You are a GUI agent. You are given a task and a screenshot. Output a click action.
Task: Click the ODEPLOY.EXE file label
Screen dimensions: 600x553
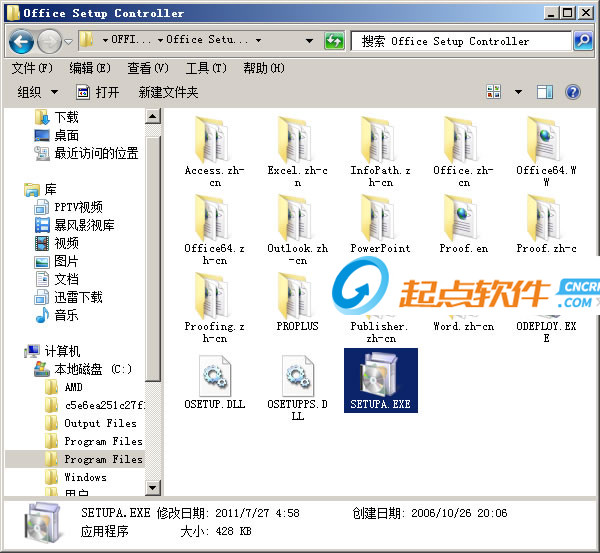tap(546, 332)
